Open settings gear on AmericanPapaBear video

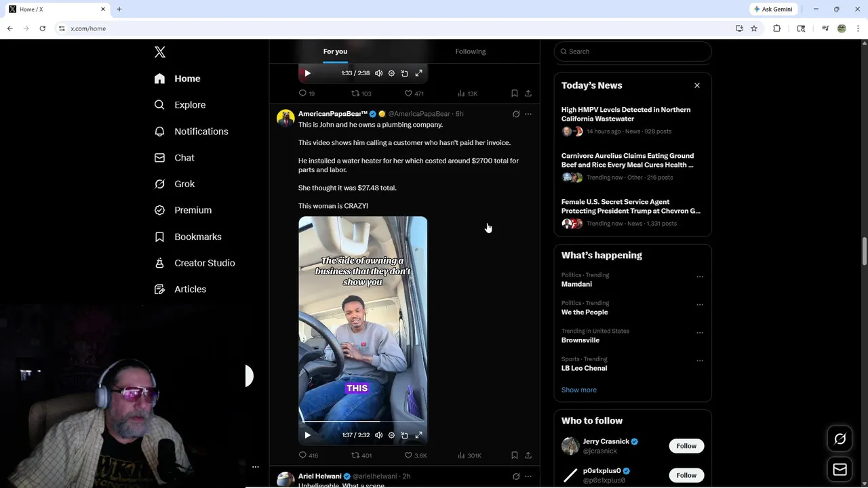click(391, 435)
